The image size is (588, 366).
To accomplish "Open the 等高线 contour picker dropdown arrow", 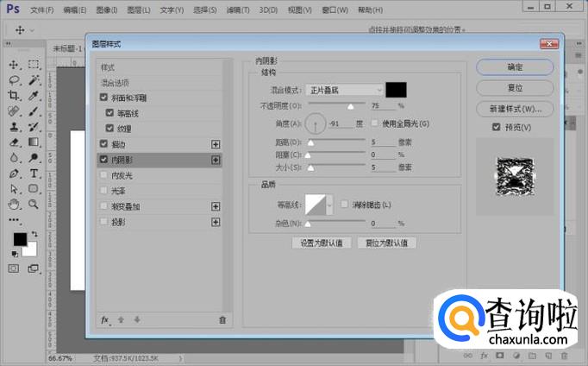I will 329,205.
